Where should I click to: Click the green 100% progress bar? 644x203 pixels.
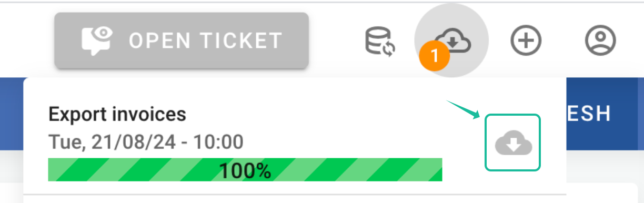point(245,170)
